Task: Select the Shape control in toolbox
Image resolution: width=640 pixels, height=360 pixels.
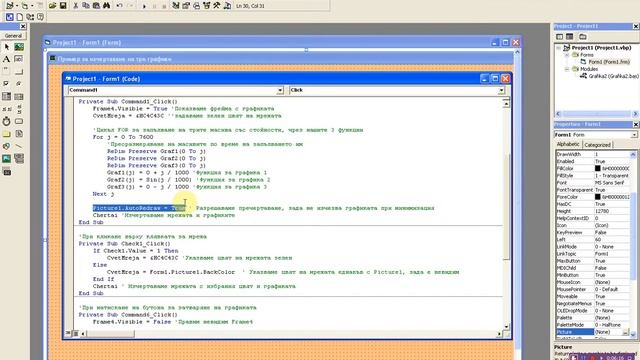Action: [x=7, y=146]
